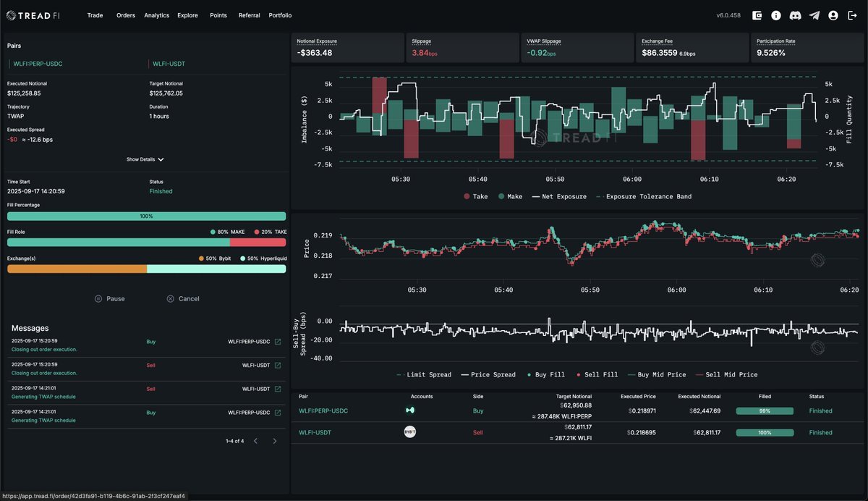
Task: Click the logout icon
Action: 852,15
